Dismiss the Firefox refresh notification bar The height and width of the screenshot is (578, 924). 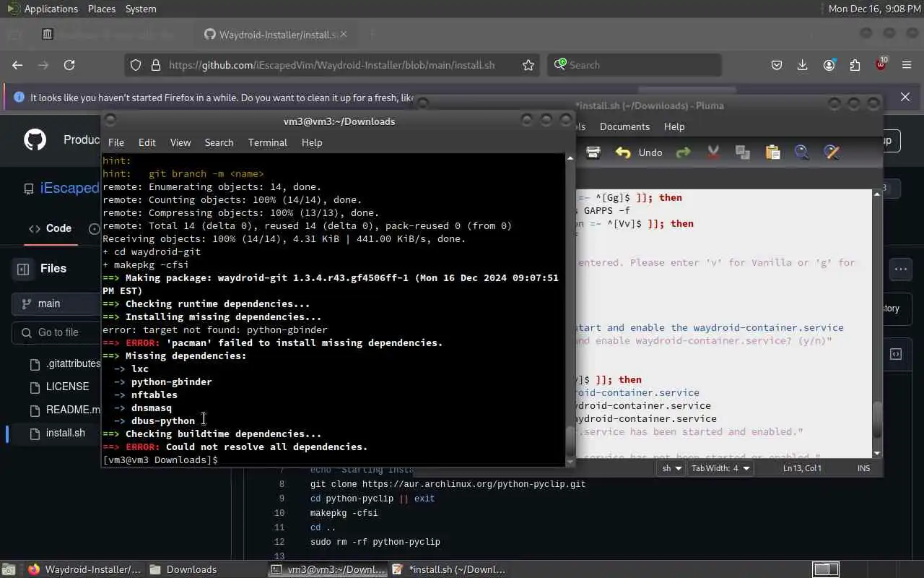(x=905, y=97)
